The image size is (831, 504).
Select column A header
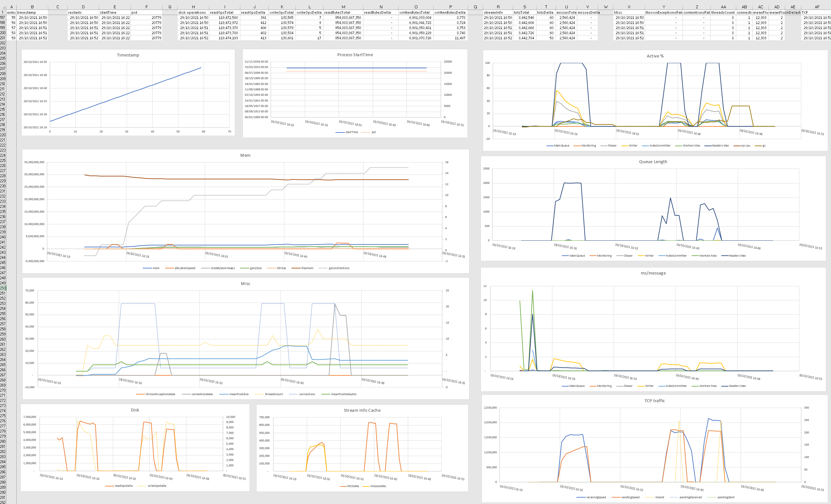(x=11, y=7)
